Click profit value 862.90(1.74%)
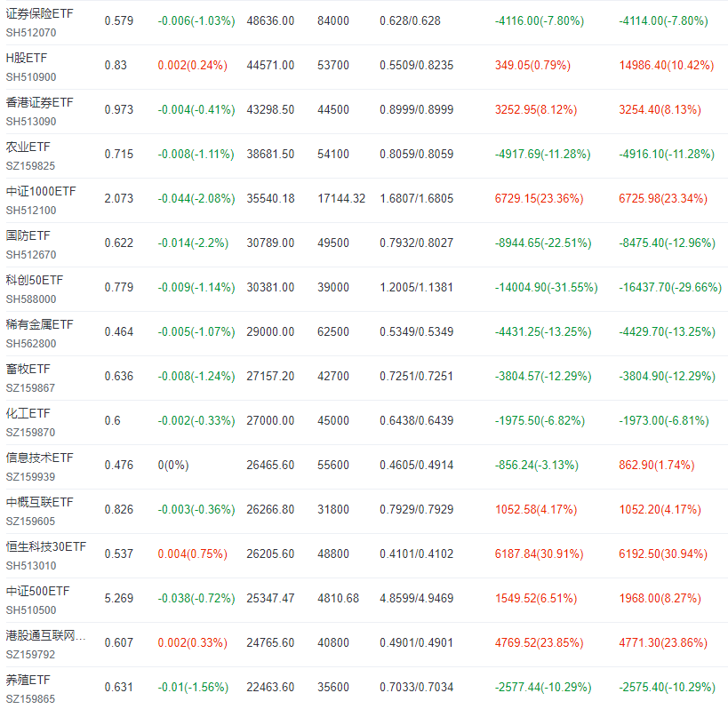 657,466
